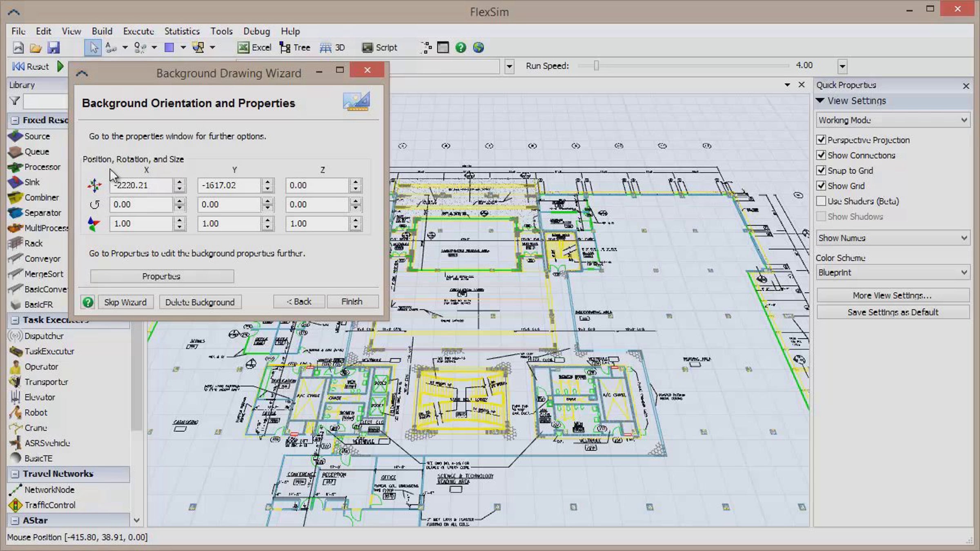Select the Processor library icon

15,167
